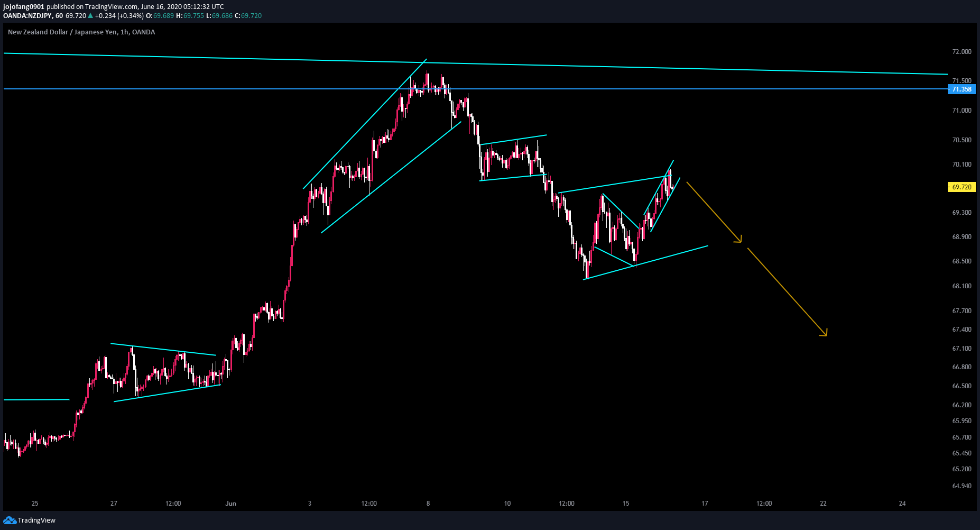Click the 67.400 price axis label
This screenshot has width=980, height=530.
(961, 330)
